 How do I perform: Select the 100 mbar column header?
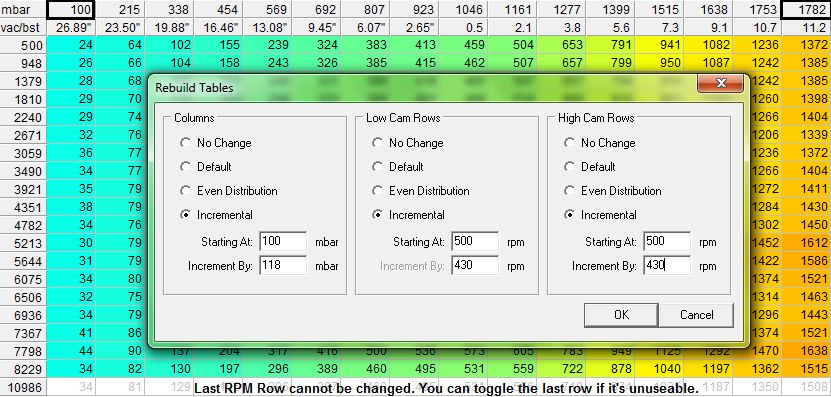click(70, 9)
